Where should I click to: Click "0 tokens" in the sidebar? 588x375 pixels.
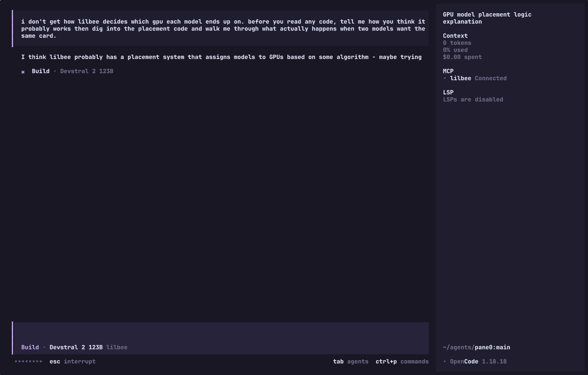click(x=457, y=43)
